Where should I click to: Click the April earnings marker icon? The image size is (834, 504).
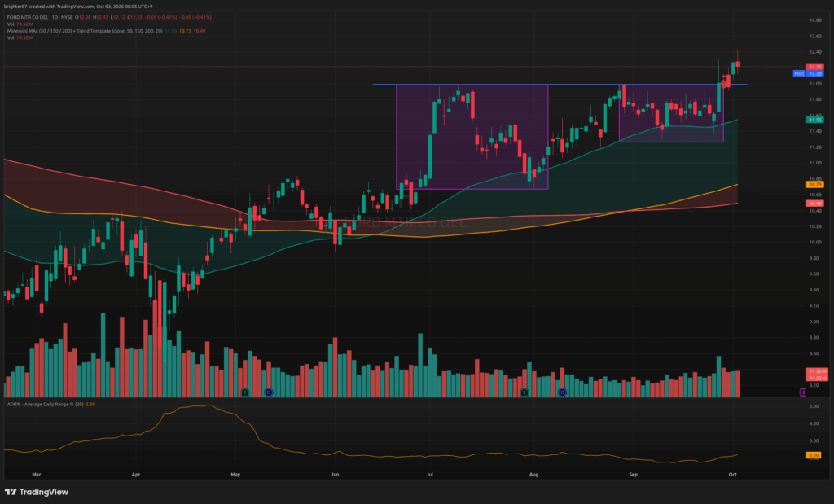245,392
